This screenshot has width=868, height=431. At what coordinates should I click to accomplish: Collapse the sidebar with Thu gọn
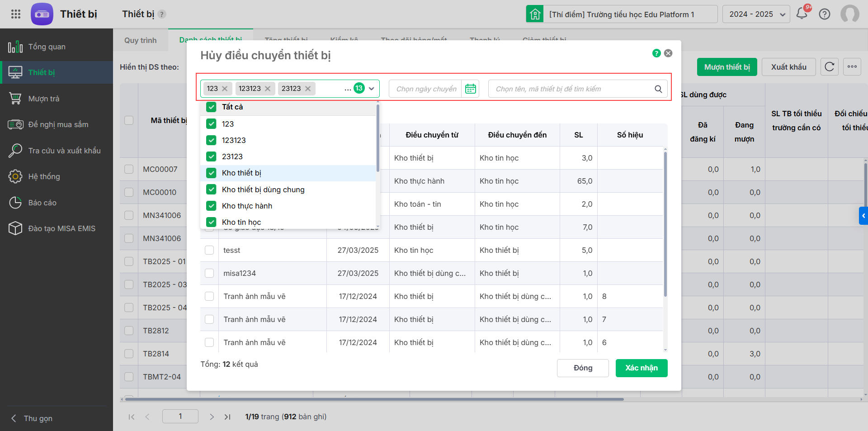point(32,418)
